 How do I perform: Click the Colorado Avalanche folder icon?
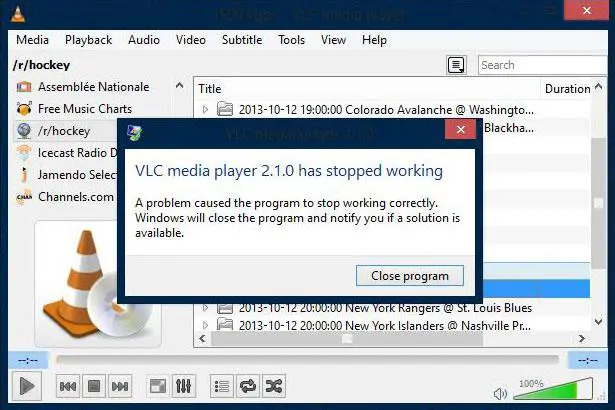tap(225, 109)
